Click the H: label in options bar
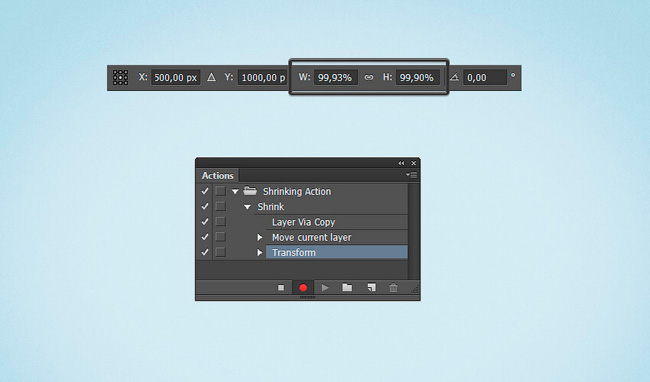650x382 pixels. click(x=387, y=77)
